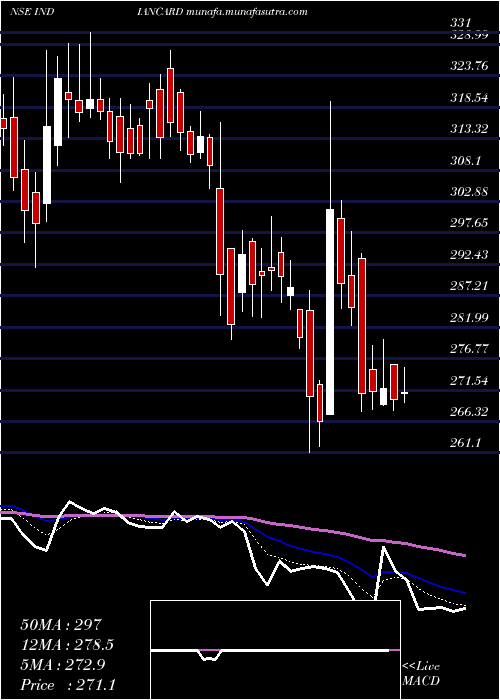This screenshot has height=700, width=500.
Task: Click the 287.21 price axis label
Action: click(x=469, y=286)
